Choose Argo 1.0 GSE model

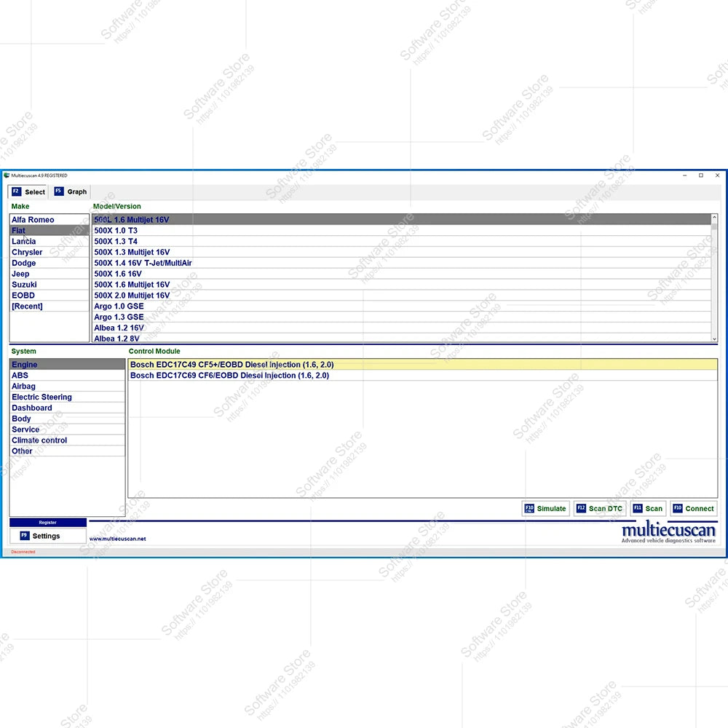tap(402, 306)
